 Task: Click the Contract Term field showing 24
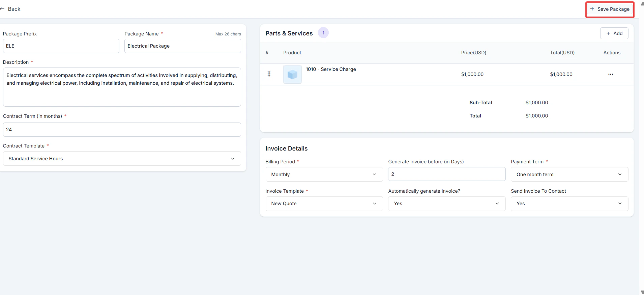coord(122,130)
